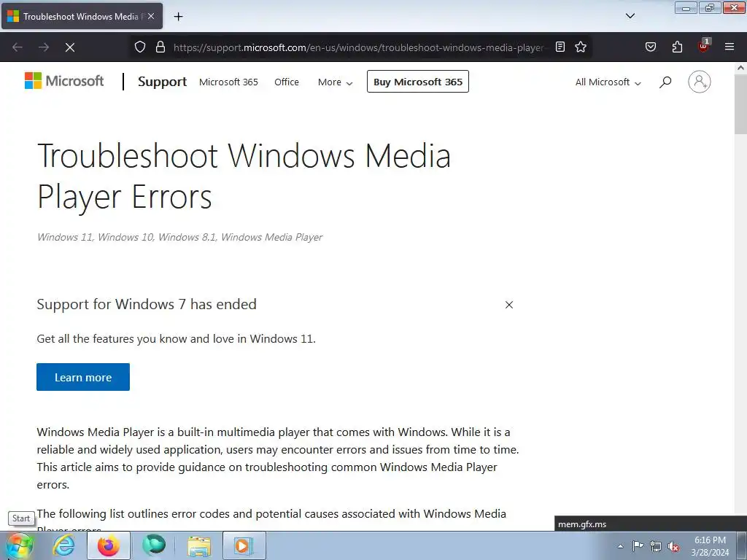This screenshot has height=560, width=747.
Task: Expand the More navigation dropdown
Action: (x=335, y=82)
